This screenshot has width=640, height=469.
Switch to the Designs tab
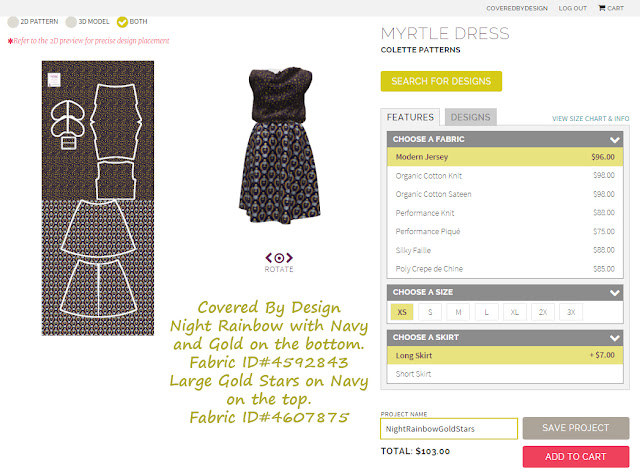point(471,117)
